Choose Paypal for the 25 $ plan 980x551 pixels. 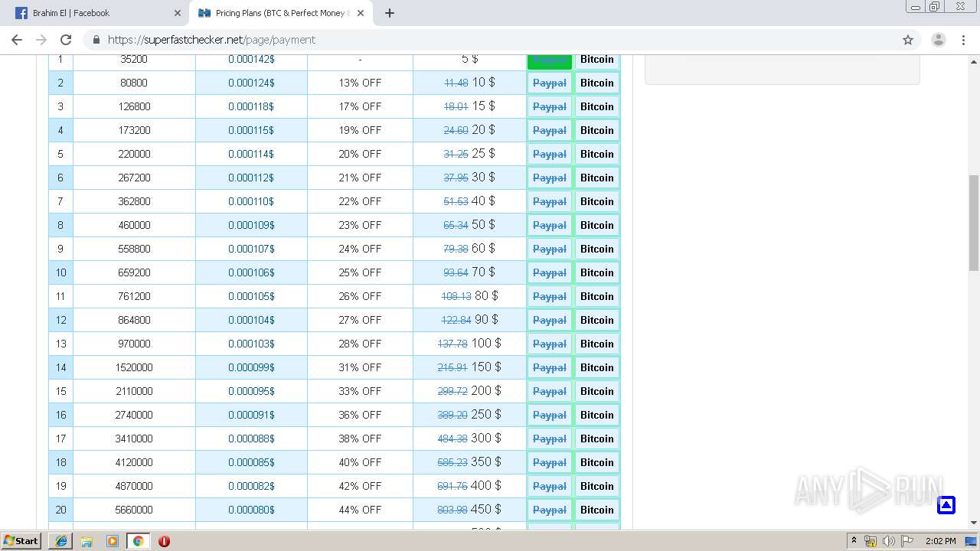[550, 154]
